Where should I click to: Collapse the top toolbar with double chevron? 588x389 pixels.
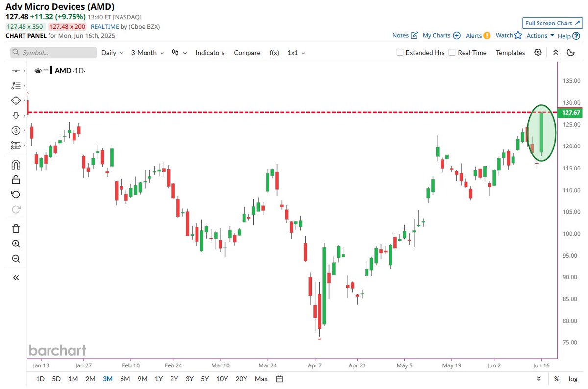(555, 53)
